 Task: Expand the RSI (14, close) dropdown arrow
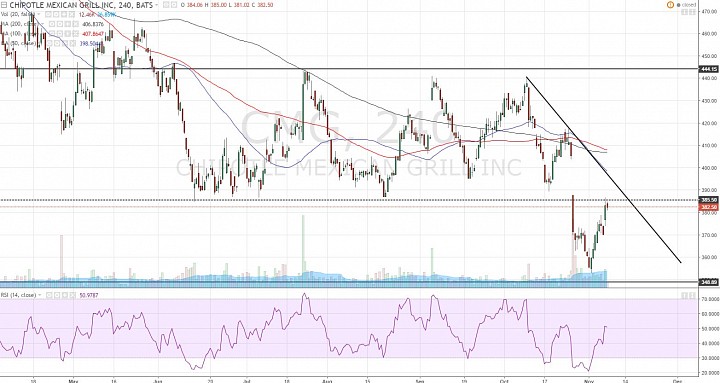[39, 295]
